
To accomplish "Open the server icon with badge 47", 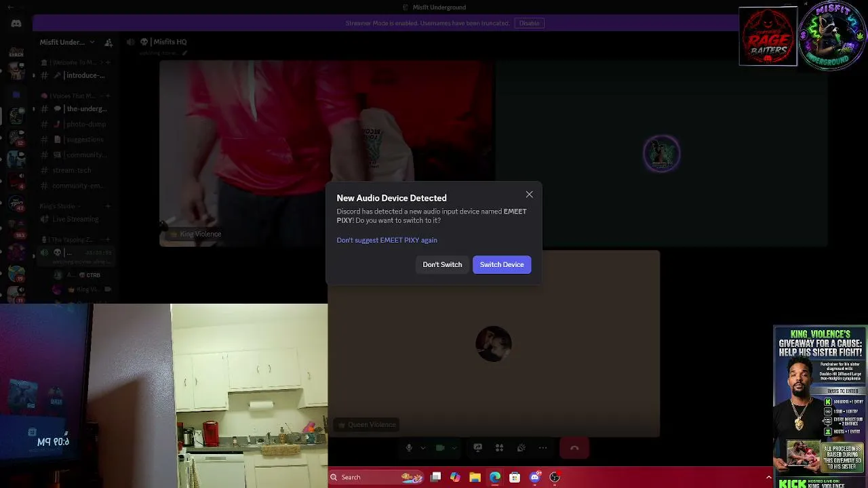I will 16,203.
